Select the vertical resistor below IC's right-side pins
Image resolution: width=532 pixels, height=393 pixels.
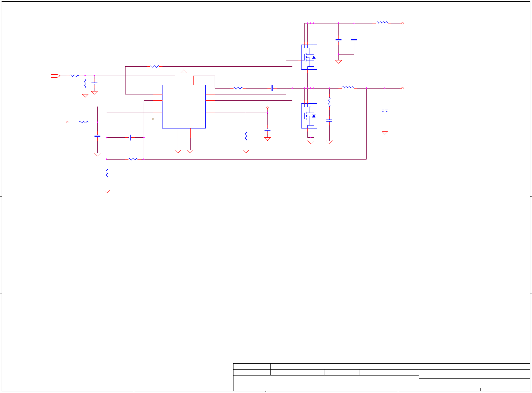pos(246,136)
